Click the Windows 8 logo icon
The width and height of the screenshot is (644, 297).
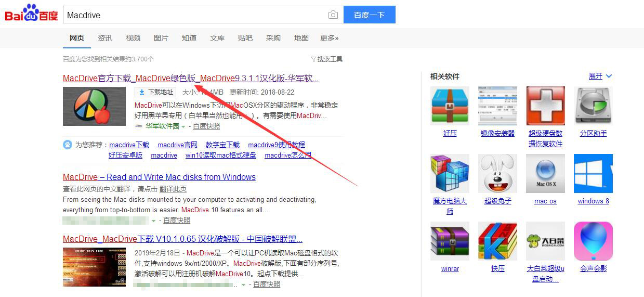click(x=593, y=173)
